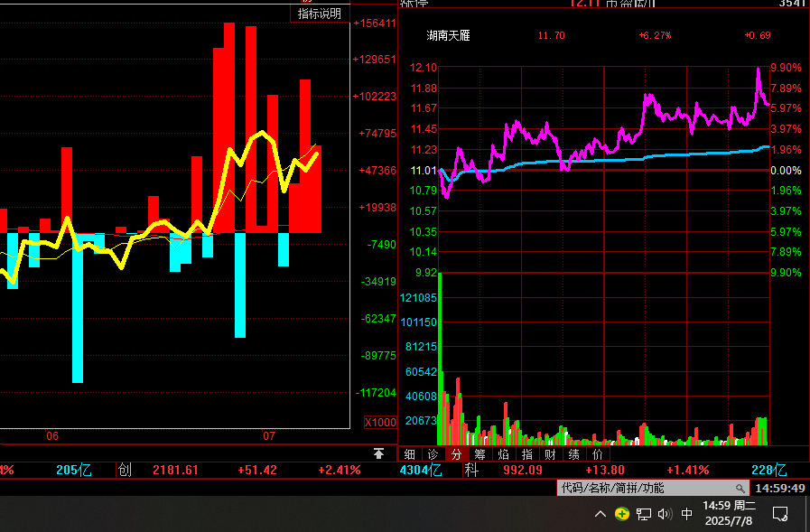Screen dimensions: 810x532
Task: Open the taskbar date and time
Action: pyautogui.click(x=729, y=513)
